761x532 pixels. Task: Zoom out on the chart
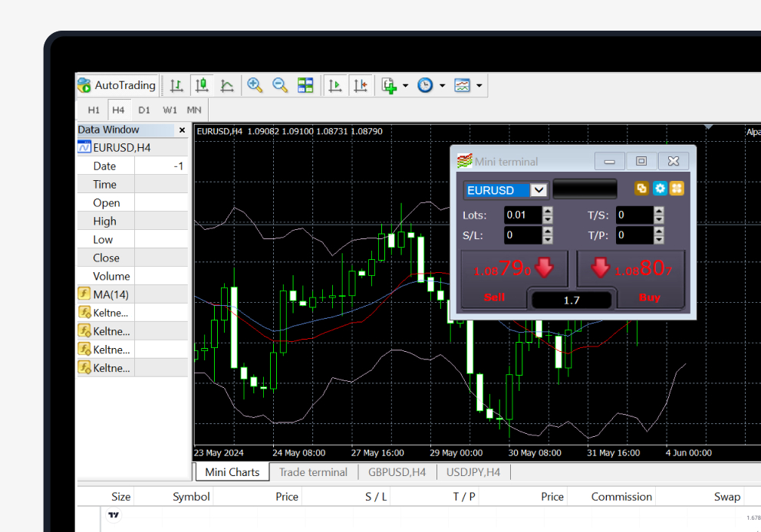pyautogui.click(x=280, y=85)
